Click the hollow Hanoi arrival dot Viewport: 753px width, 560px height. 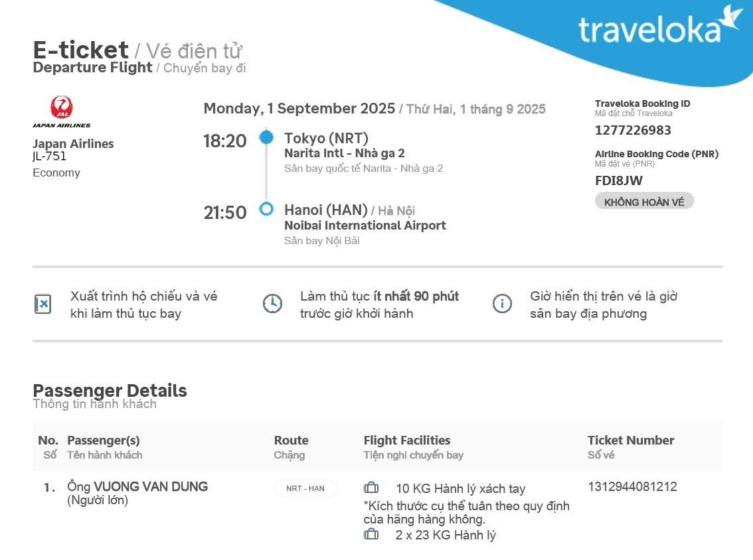tap(266, 210)
